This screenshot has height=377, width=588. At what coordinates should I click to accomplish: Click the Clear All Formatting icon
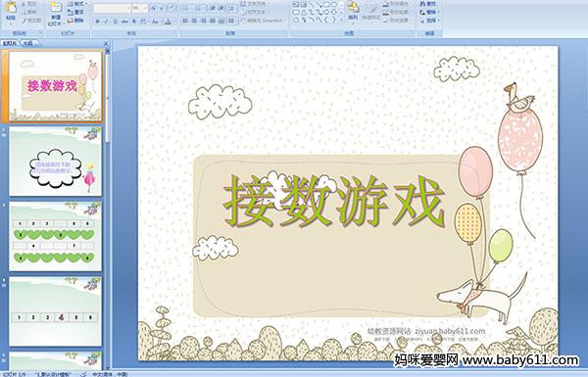[172, 8]
